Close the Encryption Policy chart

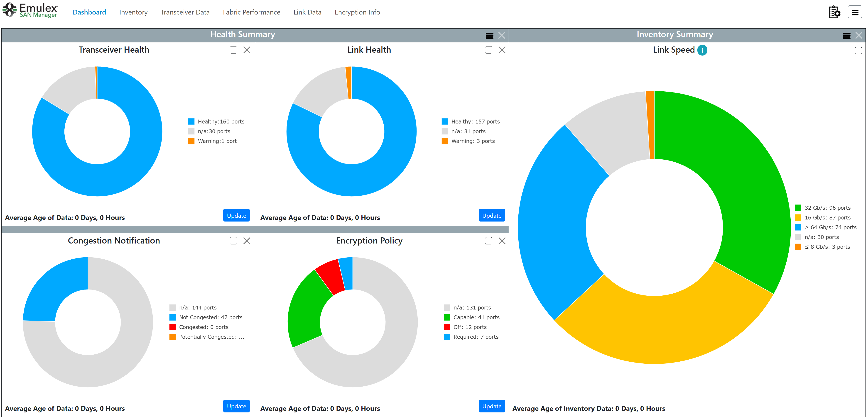coord(502,241)
